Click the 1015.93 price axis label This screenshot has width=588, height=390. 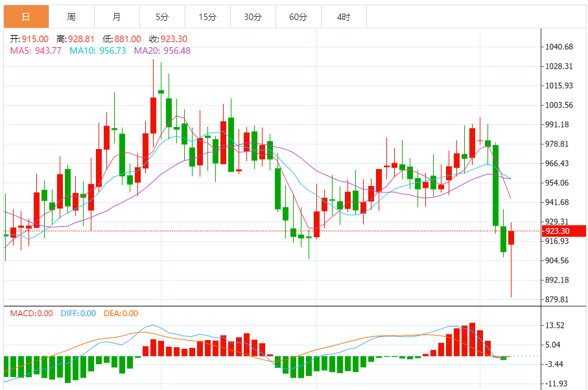[x=559, y=86]
